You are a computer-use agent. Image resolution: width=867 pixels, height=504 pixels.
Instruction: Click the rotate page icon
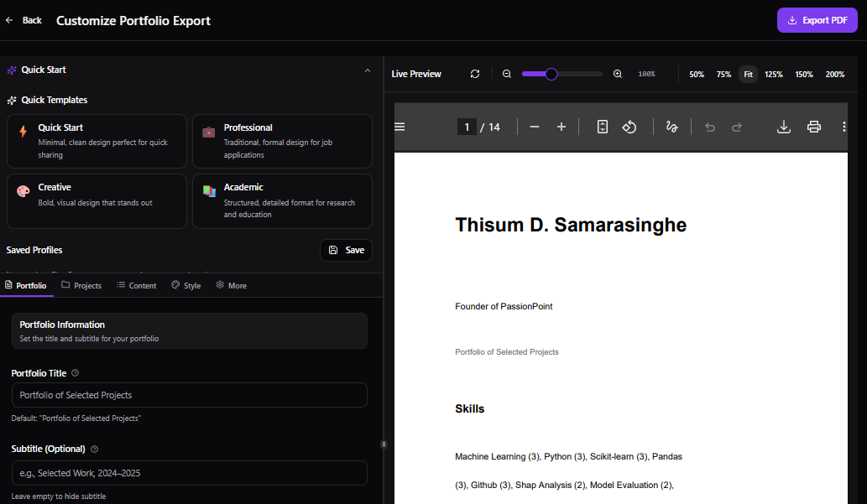point(629,127)
